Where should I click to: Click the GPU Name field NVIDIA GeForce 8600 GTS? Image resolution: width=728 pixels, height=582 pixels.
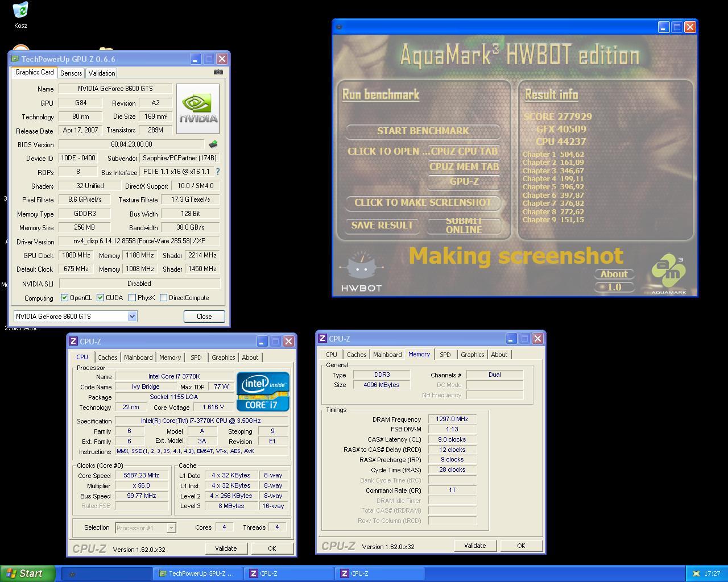(115, 89)
